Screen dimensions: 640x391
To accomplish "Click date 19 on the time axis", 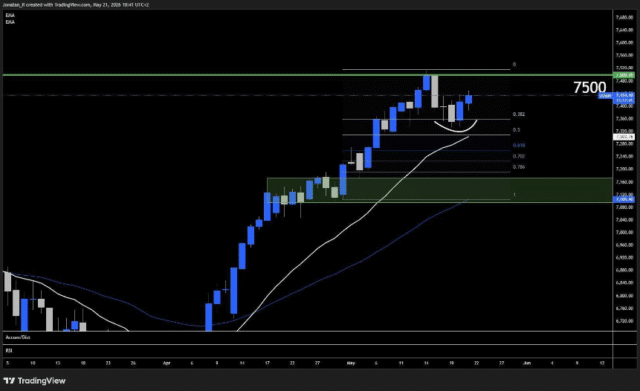I will (451, 363).
